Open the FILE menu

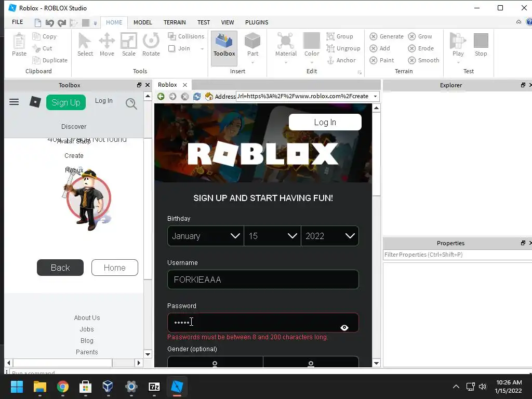click(x=17, y=22)
